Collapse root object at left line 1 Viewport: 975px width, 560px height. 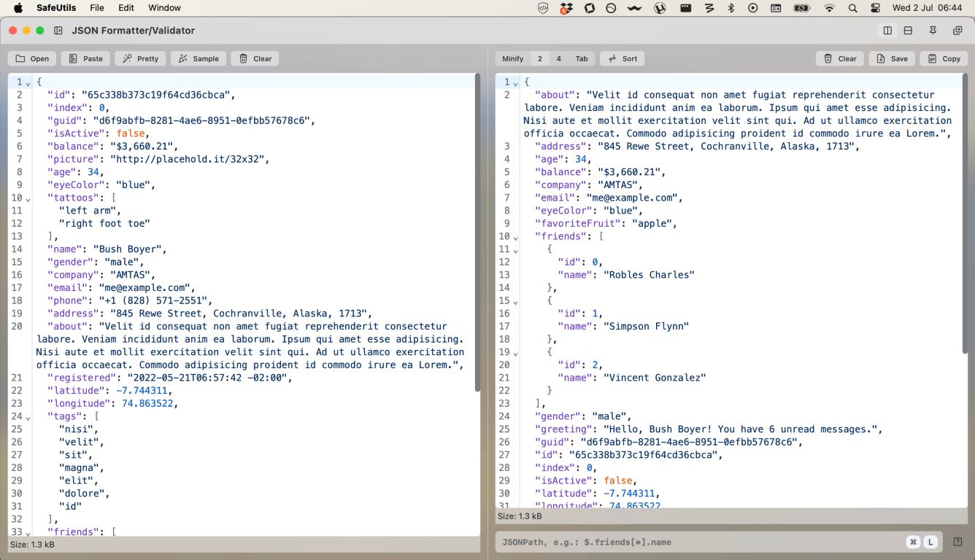[x=28, y=82]
